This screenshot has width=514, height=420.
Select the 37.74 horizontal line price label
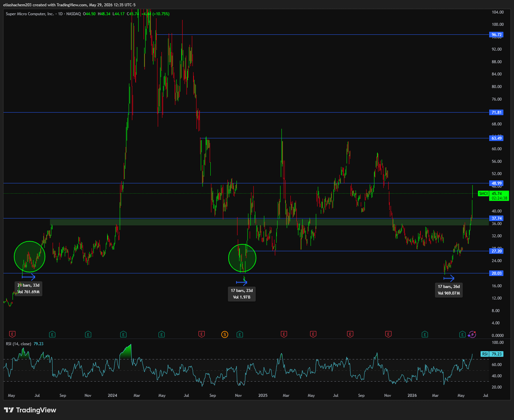497,218
